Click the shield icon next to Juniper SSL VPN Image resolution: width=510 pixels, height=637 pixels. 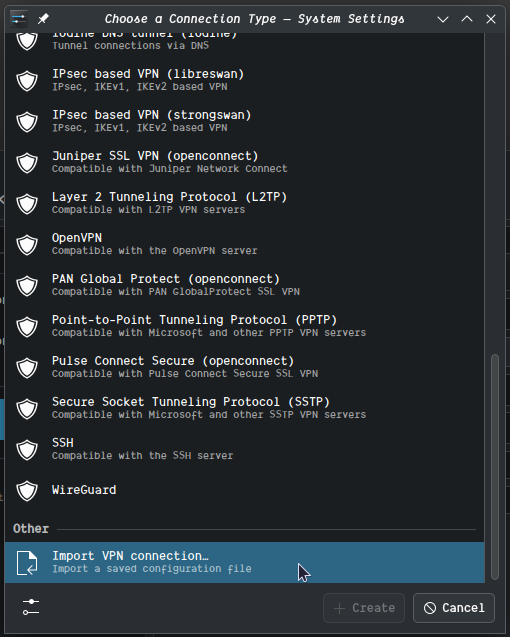[x=27, y=162]
